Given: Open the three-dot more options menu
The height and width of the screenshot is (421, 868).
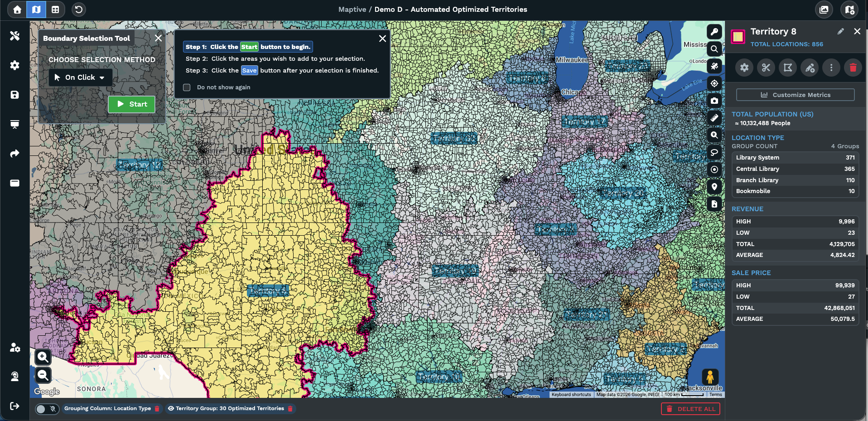Looking at the screenshot, I should pos(831,68).
